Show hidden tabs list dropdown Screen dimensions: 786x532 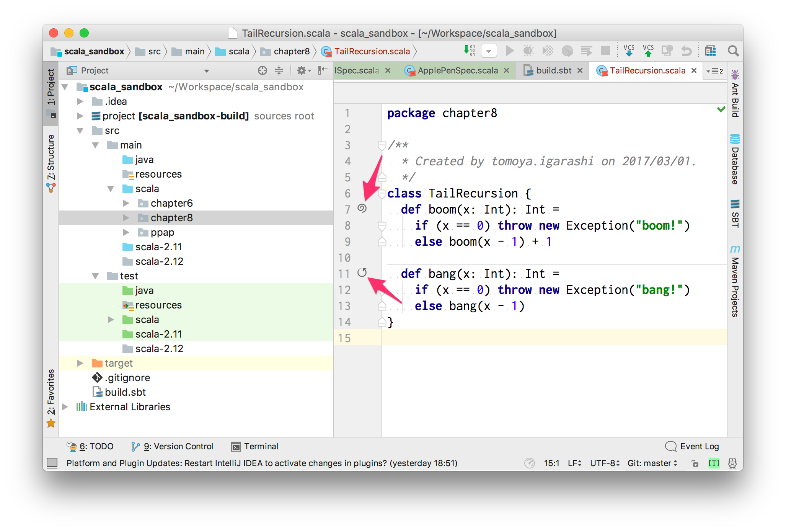715,71
